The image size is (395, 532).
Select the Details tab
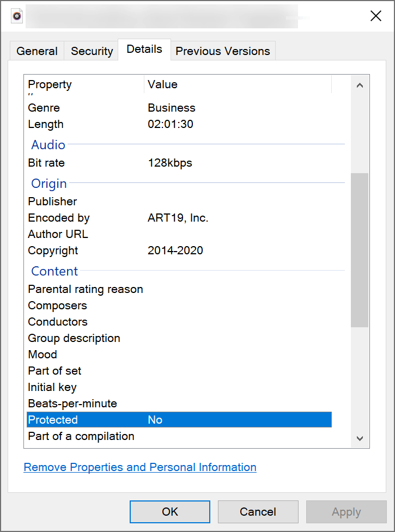tap(144, 49)
